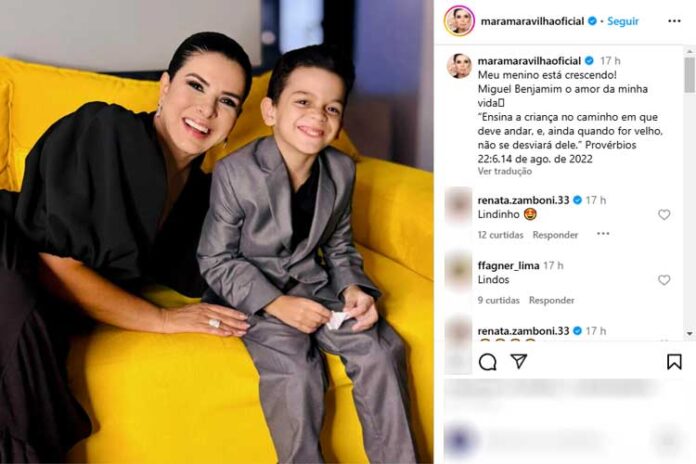696x464 pixels.
Task: Open the "12 curtidas" likes list
Action: pyautogui.click(x=500, y=235)
